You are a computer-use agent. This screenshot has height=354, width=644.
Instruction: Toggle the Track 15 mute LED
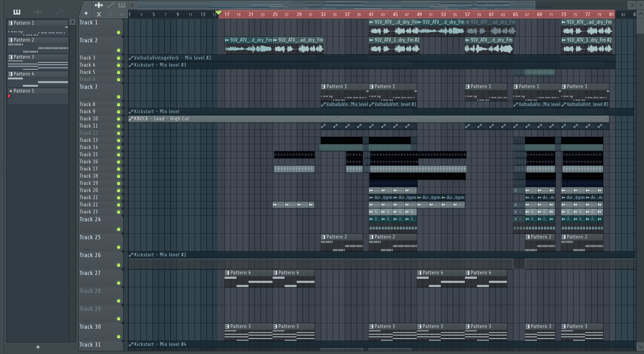coord(119,155)
